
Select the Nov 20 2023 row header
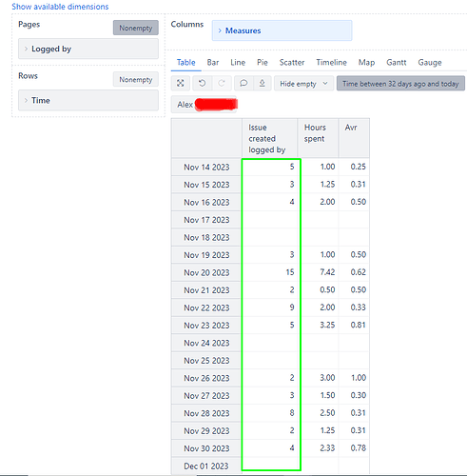(x=206, y=272)
